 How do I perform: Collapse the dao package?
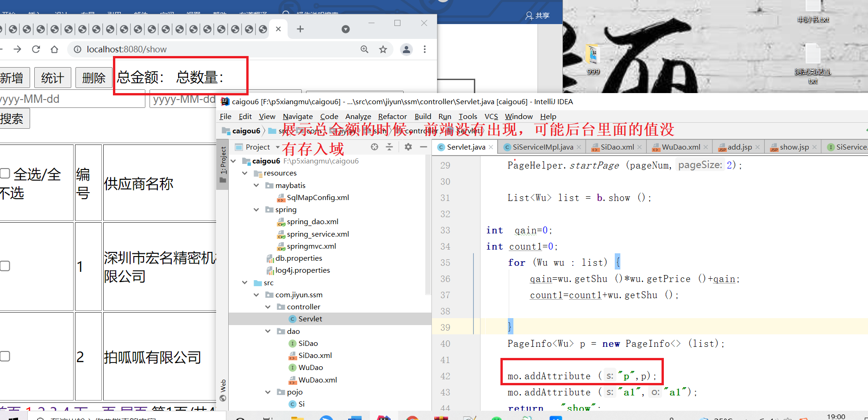268,331
